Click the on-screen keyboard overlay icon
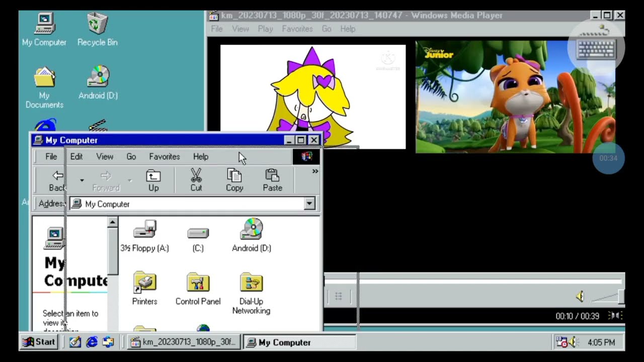This screenshot has height=362, width=644. tap(596, 47)
